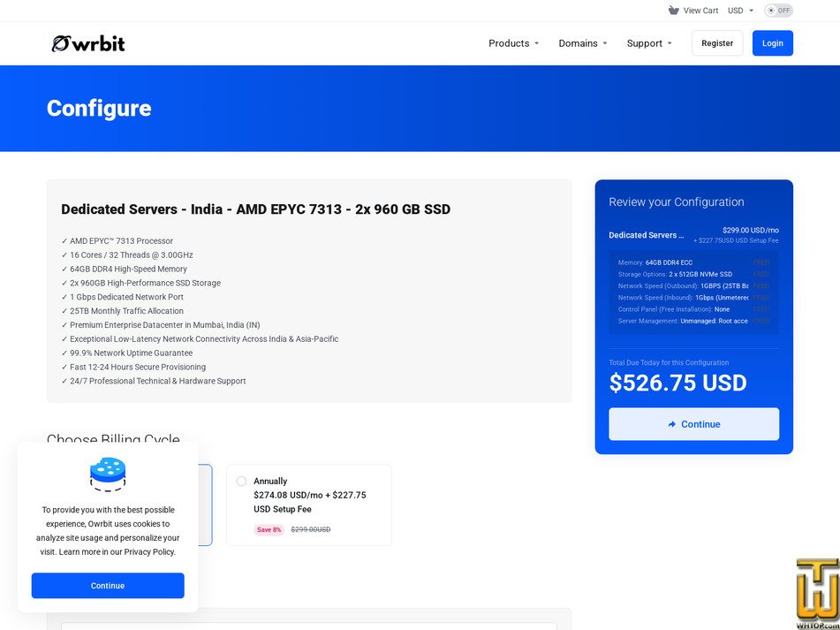
Task: Click the View Cart link text
Action: [700, 11]
